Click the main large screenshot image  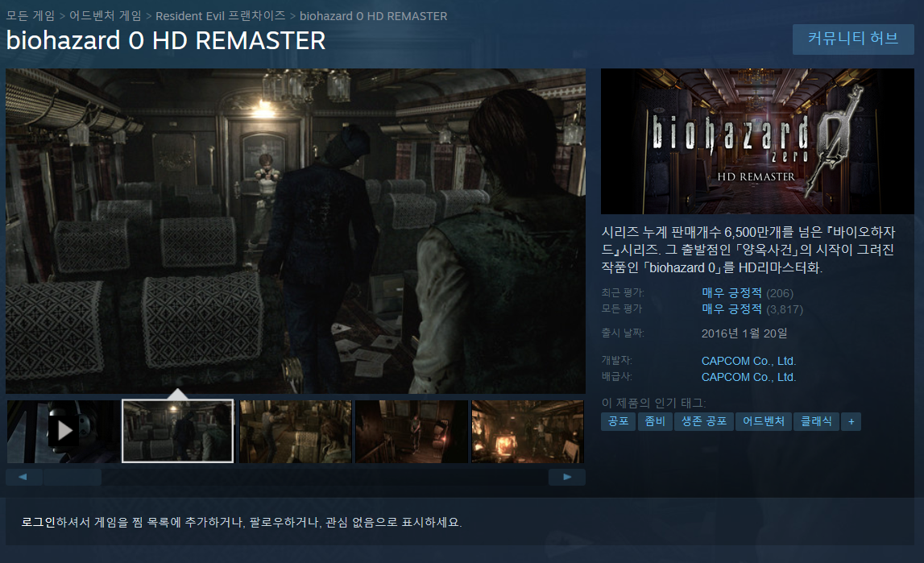[295, 231]
